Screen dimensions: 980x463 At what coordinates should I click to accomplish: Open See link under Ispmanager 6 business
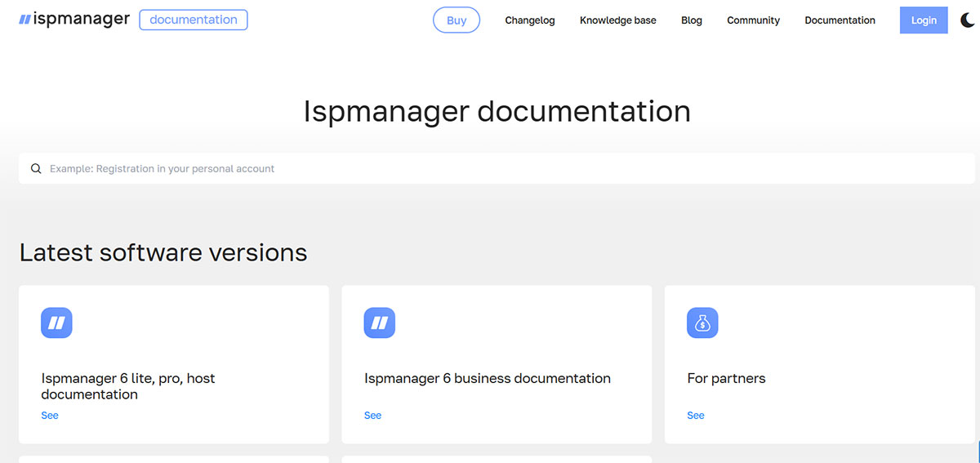pyautogui.click(x=372, y=416)
